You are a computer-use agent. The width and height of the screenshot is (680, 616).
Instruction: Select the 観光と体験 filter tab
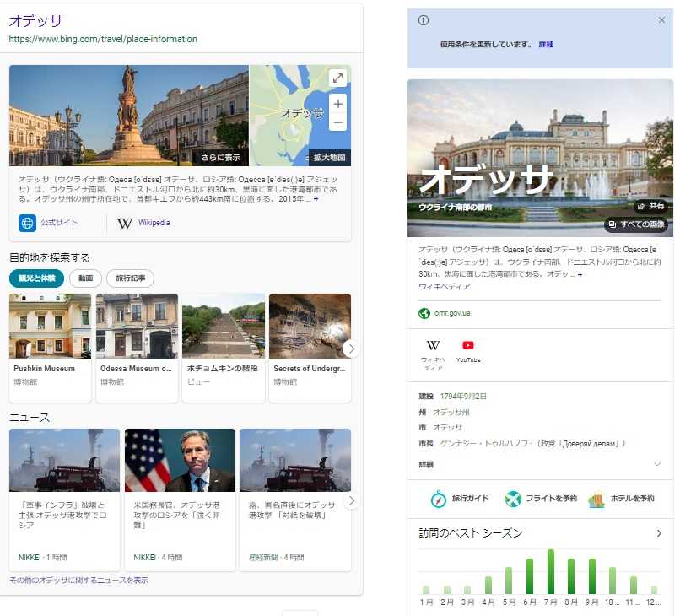(36, 278)
